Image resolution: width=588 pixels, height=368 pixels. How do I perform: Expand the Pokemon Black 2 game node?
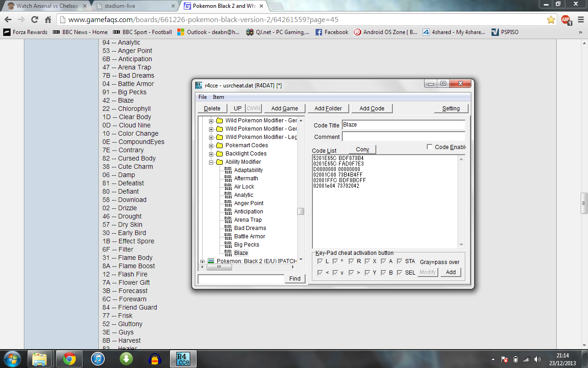202,261
